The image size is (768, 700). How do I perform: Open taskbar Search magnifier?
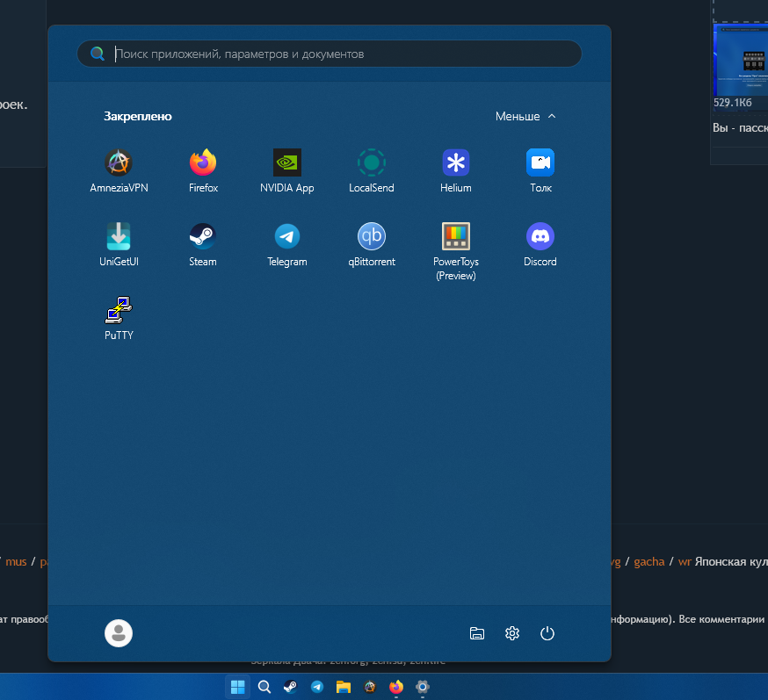pyautogui.click(x=264, y=687)
